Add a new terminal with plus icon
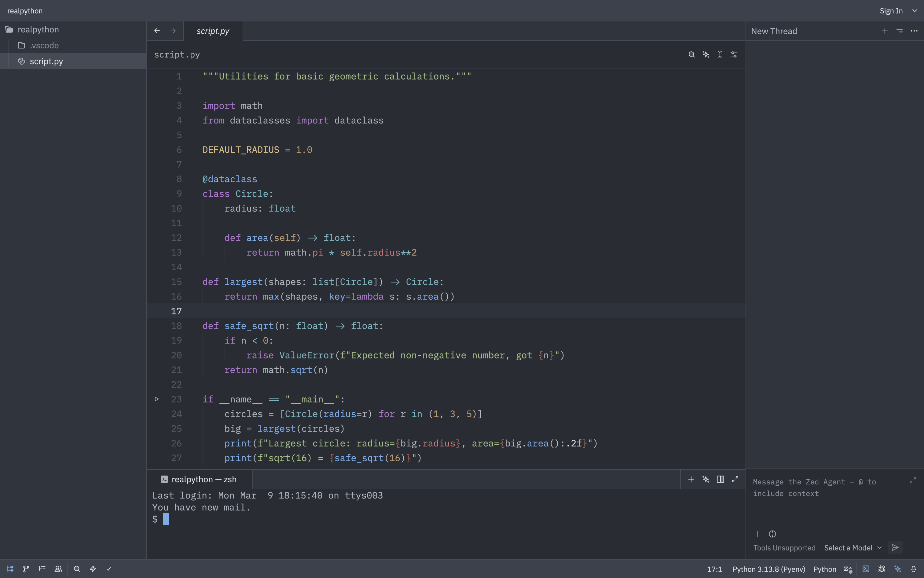Screen dimensions: 924x578 click(691, 480)
